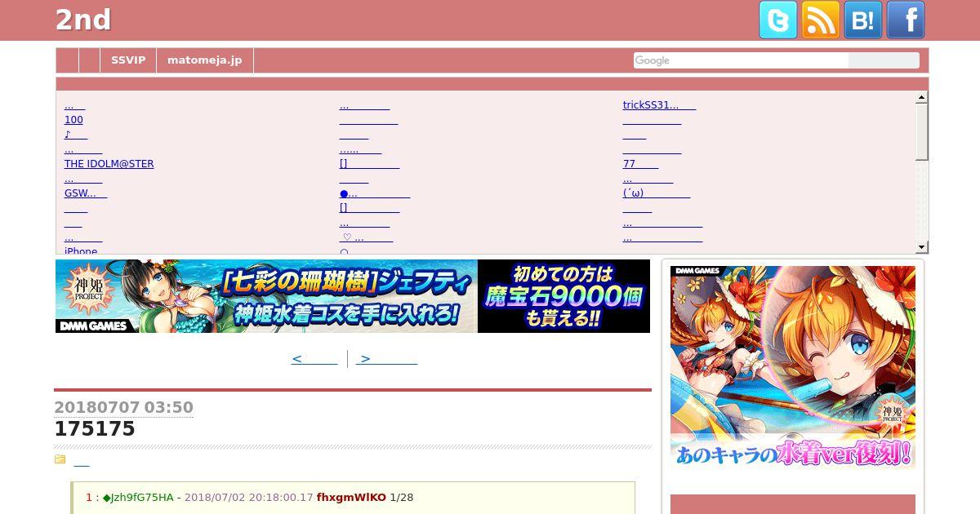The height and width of the screenshot is (514, 980).
Task: Open the Twitter icon link
Action: (778, 20)
